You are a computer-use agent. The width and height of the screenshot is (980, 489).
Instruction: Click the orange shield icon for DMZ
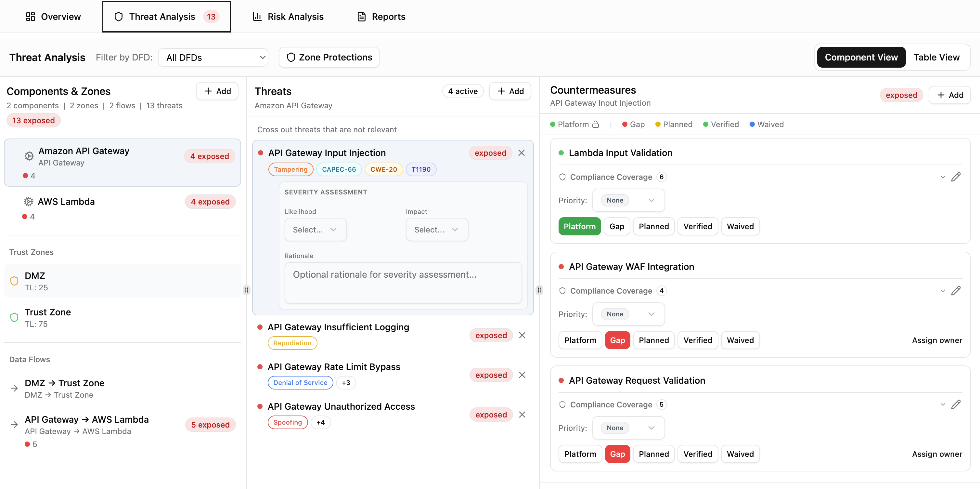pos(14,281)
